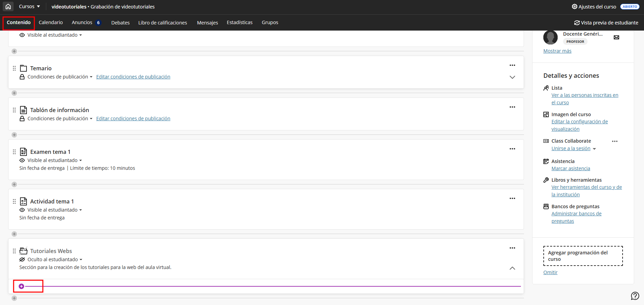The width and height of the screenshot is (644, 305).
Task: Switch to the Calendario tab
Action: click(x=51, y=22)
